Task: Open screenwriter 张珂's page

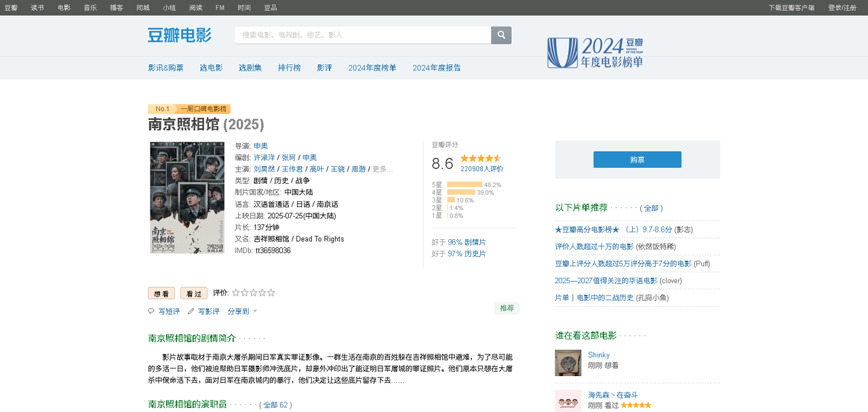Action: [x=289, y=157]
